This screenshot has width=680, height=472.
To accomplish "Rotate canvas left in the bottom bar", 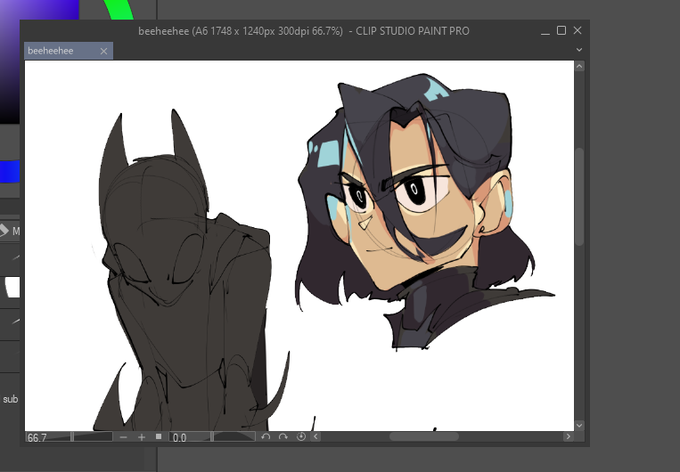I will pos(266,436).
